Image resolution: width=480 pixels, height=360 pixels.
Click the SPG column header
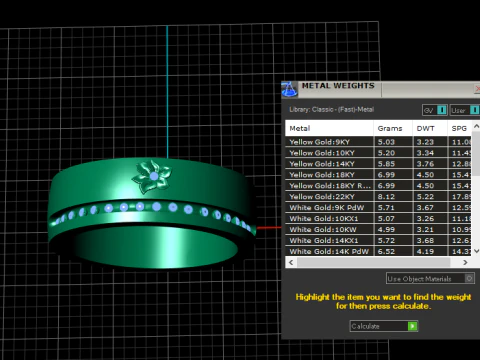tap(459, 128)
